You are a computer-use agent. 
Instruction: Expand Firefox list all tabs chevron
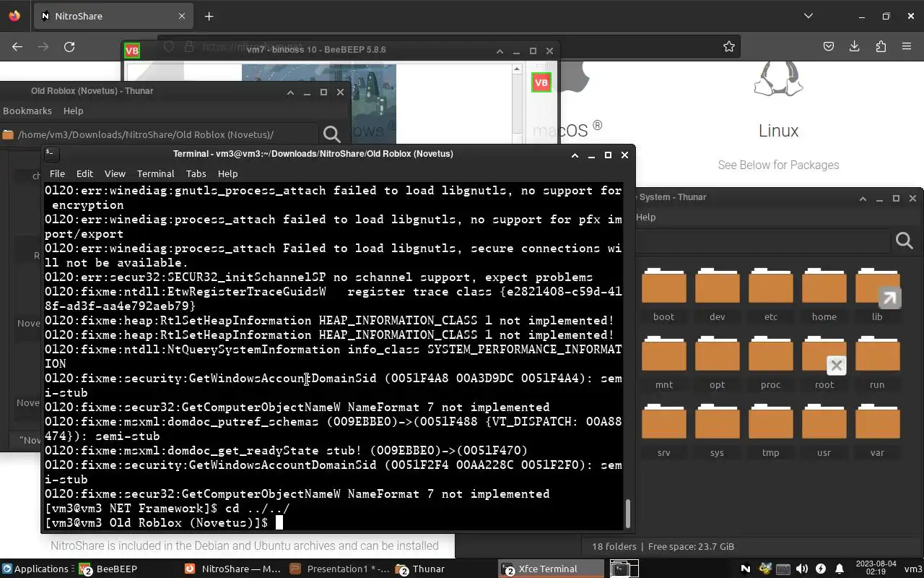click(x=808, y=16)
